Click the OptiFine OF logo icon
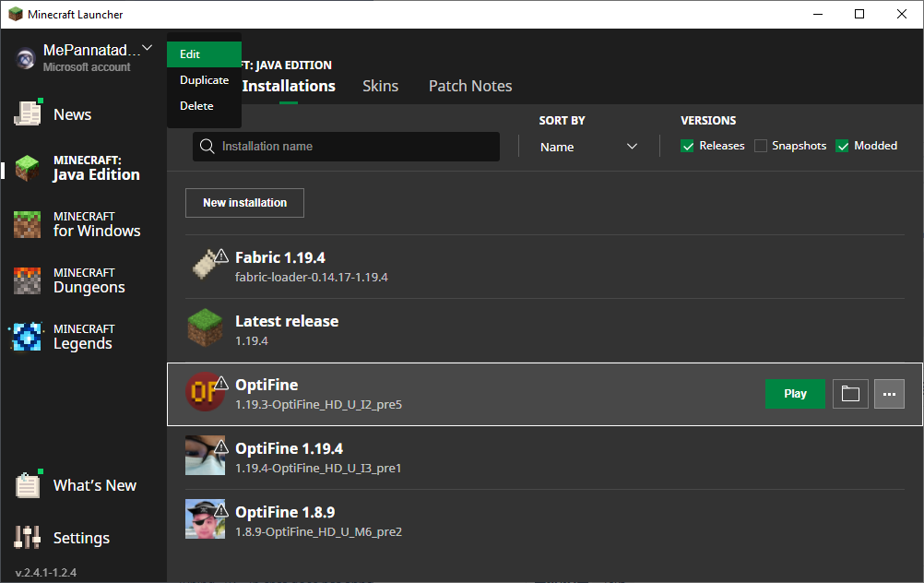The height and width of the screenshot is (583, 924). (x=205, y=391)
